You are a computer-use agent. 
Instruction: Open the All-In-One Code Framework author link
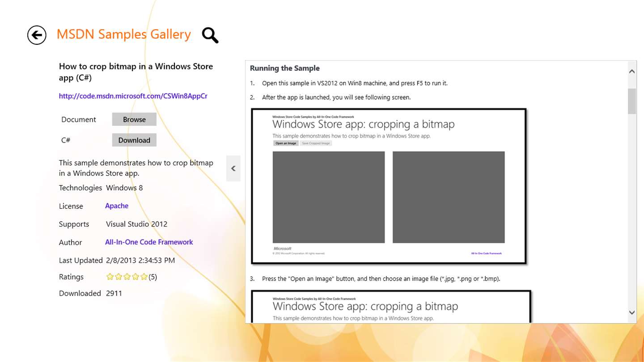click(149, 242)
